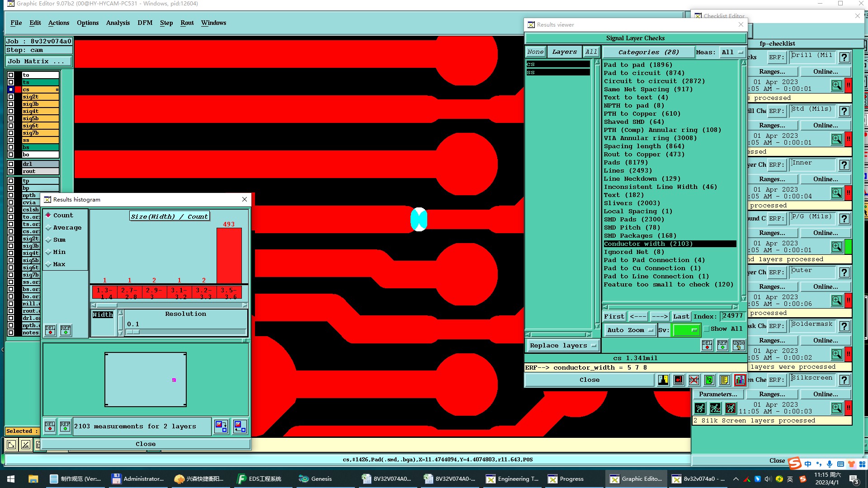Select the Min radio option

56,252
